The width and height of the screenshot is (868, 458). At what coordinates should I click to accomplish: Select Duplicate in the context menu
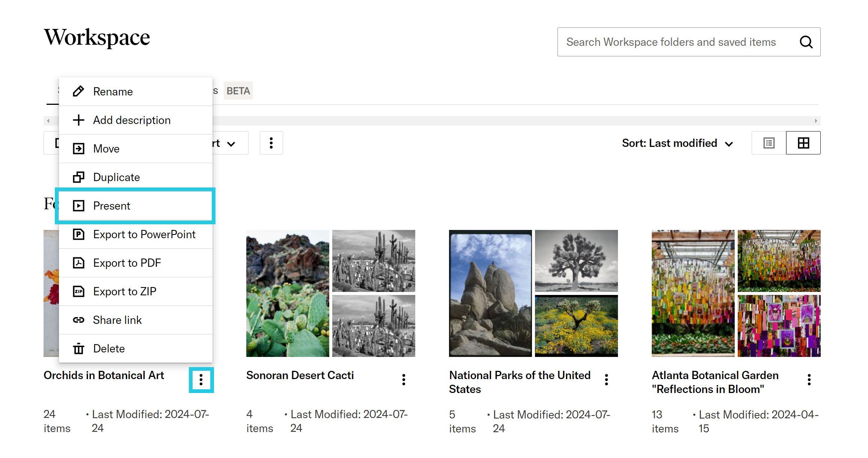click(x=136, y=177)
